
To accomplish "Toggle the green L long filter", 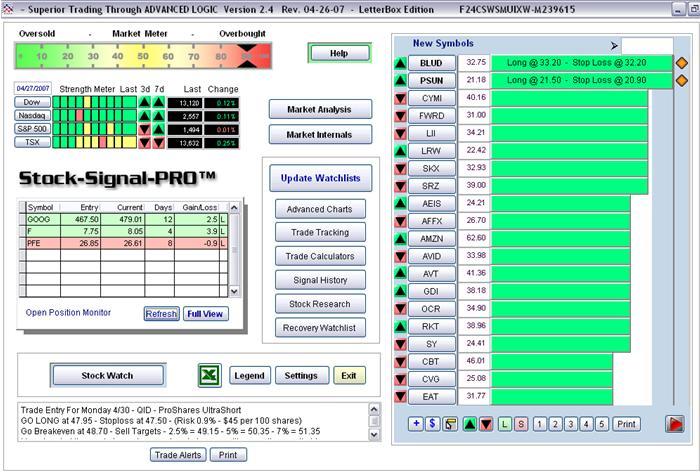I will pos(504,424).
